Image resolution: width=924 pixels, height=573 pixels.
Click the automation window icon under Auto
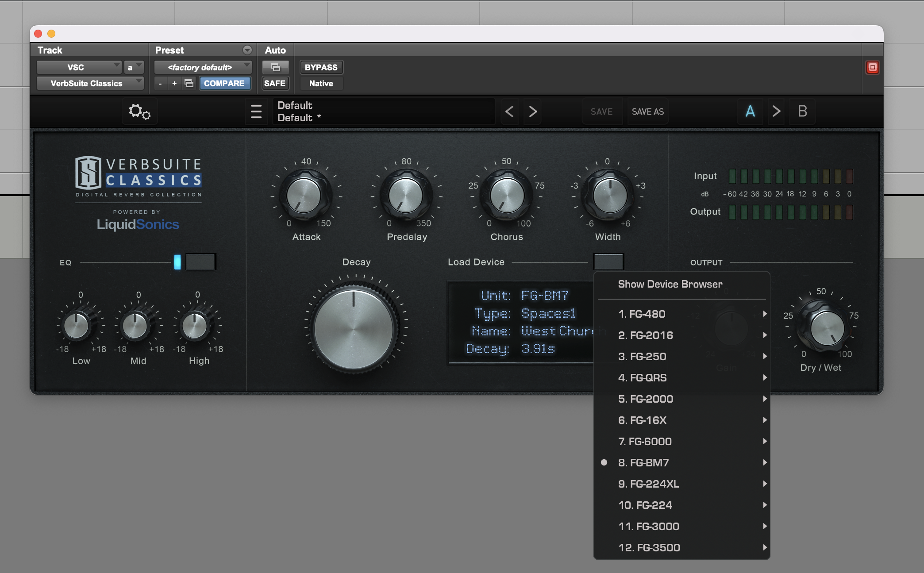pyautogui.click(x=275, y=67)
